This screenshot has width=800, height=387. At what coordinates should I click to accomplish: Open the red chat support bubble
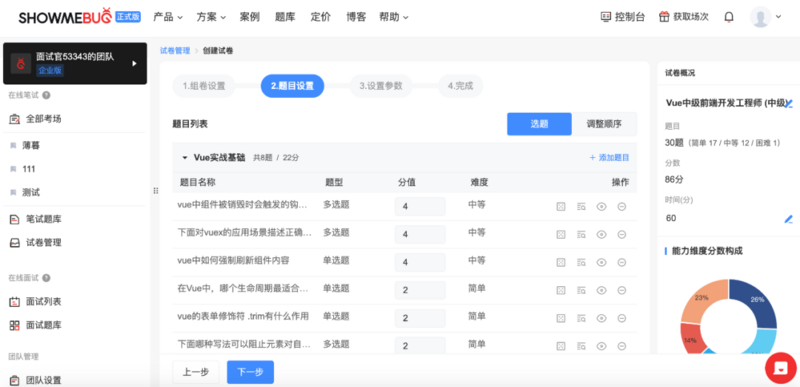[781, 368]
